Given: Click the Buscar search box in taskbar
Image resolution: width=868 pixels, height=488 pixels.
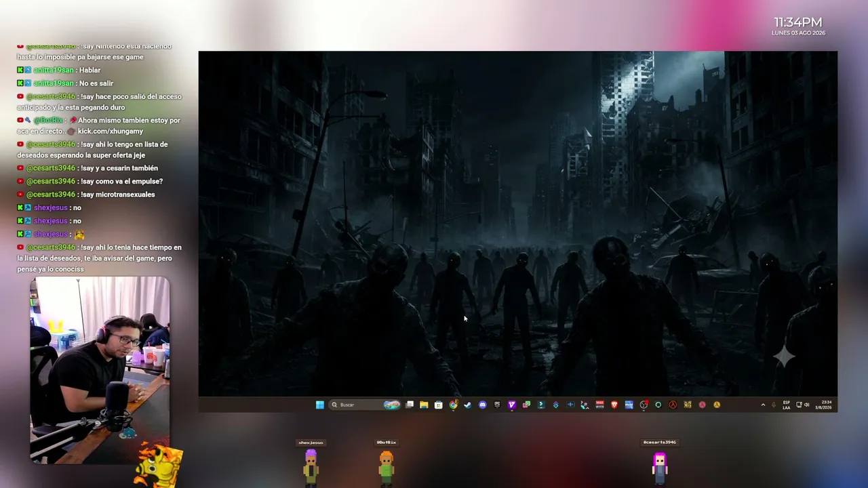Looking at the screenshot, I should tap(365, 405).
